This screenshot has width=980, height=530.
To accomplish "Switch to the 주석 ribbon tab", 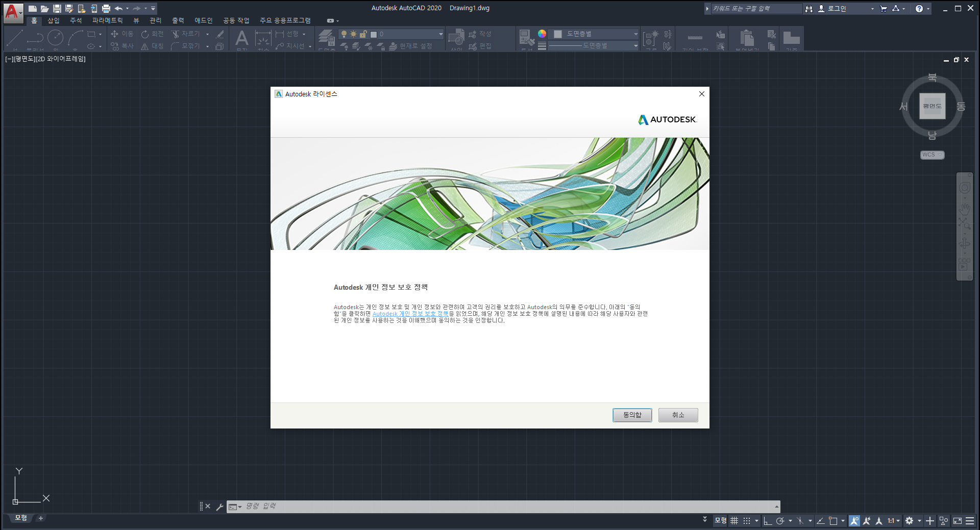I will (x=76, y=20).
